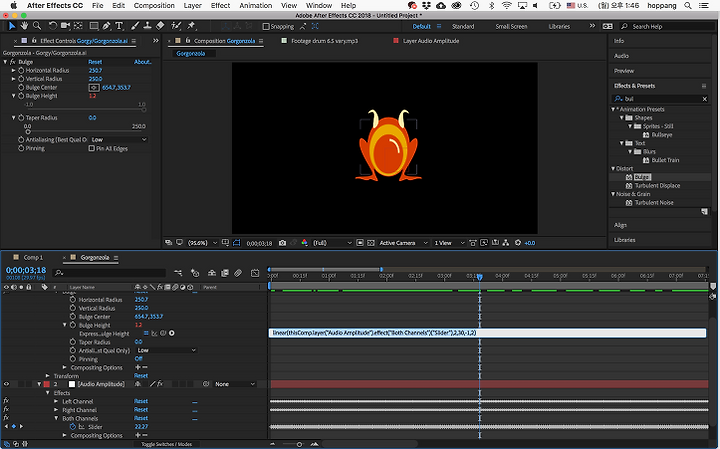This screenshot has width=720, height=449.
Task: Click the reset exposure icon in viewer
Action: (x=518, y=243)
